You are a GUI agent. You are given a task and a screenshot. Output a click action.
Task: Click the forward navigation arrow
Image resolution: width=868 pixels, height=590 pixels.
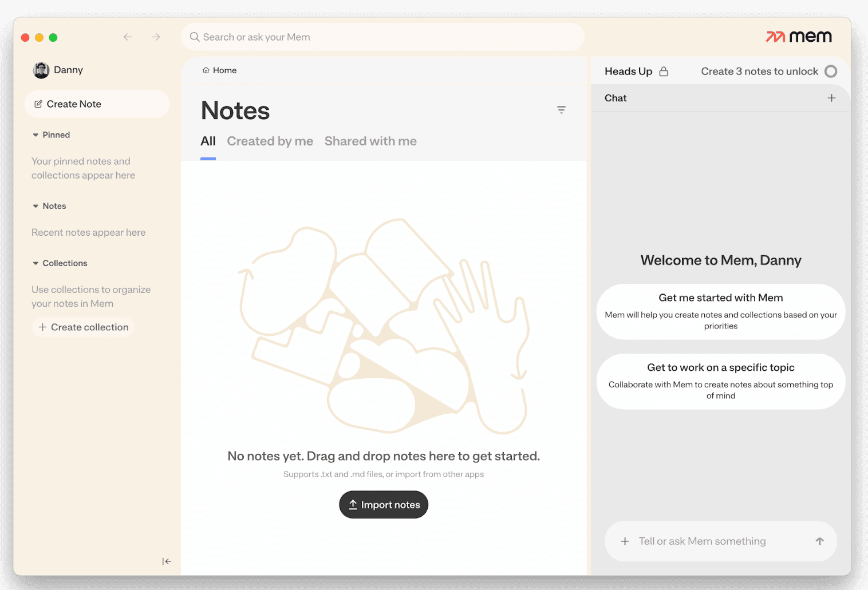coord(155,37)
